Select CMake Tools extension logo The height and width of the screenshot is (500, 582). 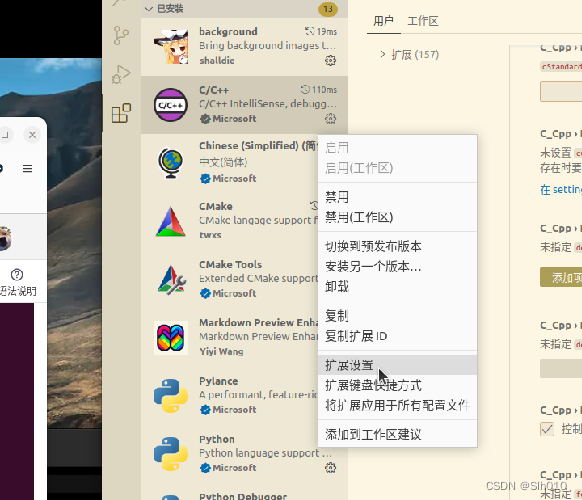pyautogui.click(x=171, y=280)
